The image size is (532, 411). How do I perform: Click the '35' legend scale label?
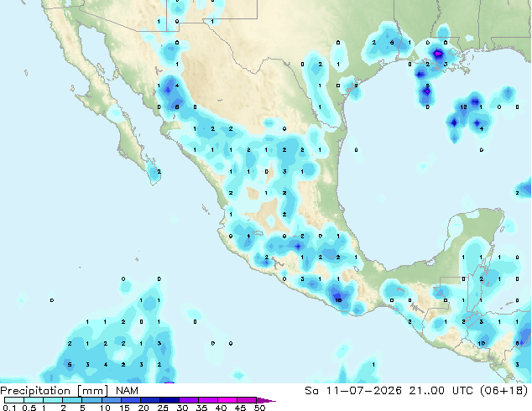point(201,408)
